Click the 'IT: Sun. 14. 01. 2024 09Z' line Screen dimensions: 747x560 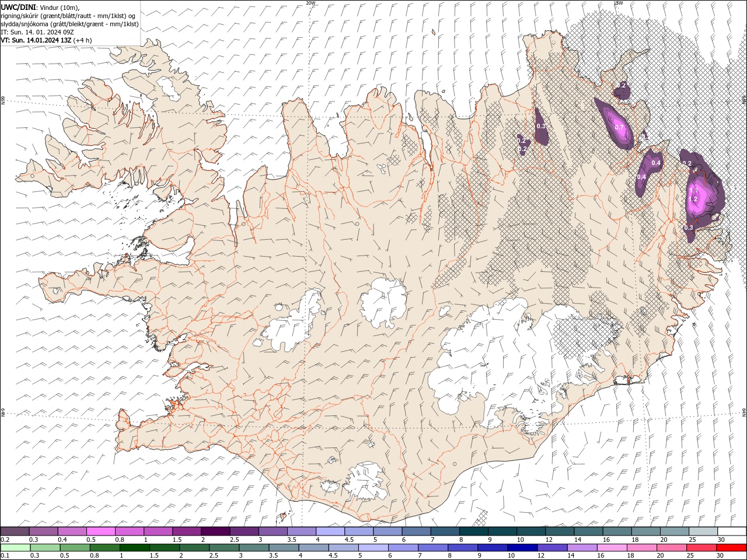[37, 32]
